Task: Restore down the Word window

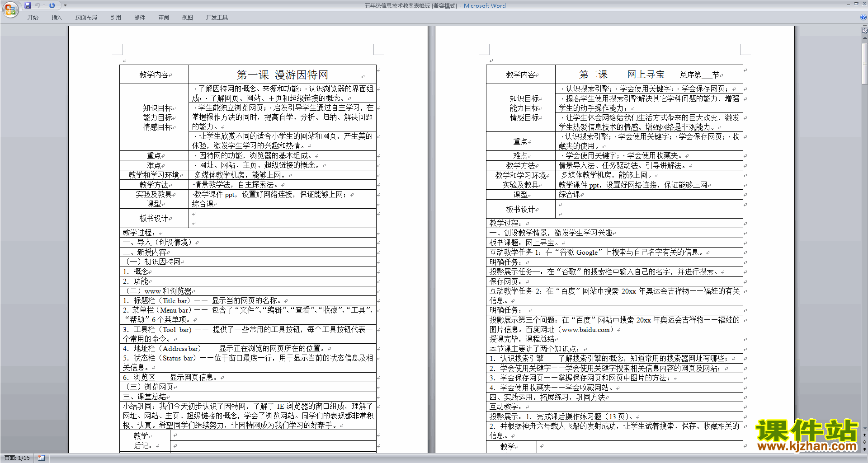Action: 856,4
